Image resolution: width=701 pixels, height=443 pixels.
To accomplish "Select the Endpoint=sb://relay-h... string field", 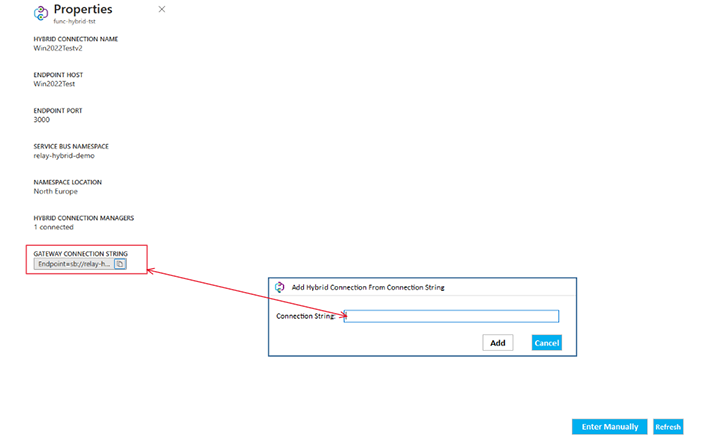I will point(74,264).
